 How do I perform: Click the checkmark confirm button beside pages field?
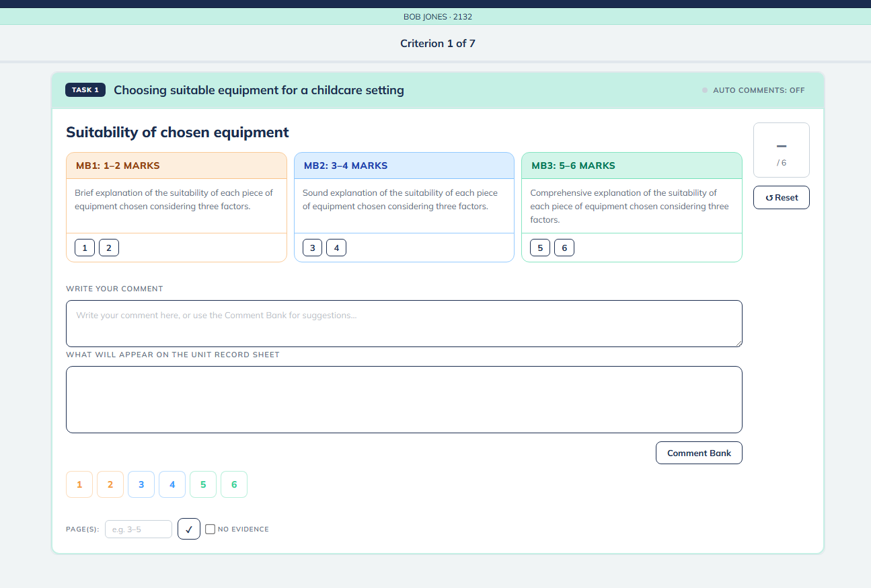pyautogui.click(x=189, y=529)
